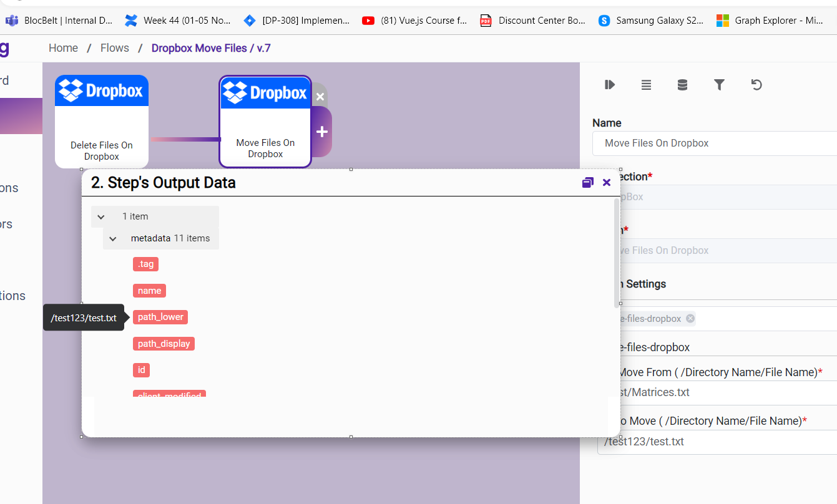Open the Graph Explorer bookmark
This screenshot has width=837, height=504.
[x=770, y=21]
